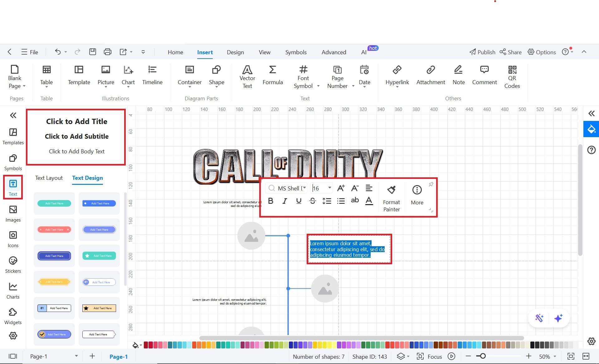Open Options

542,52
